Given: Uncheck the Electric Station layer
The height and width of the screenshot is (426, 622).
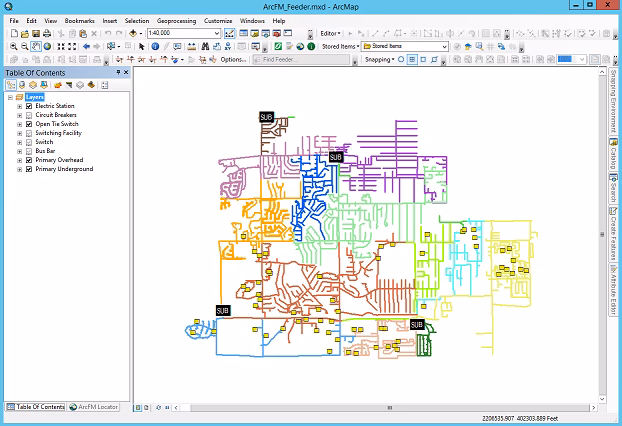Looking at the screenshot, I should point(29,106).
